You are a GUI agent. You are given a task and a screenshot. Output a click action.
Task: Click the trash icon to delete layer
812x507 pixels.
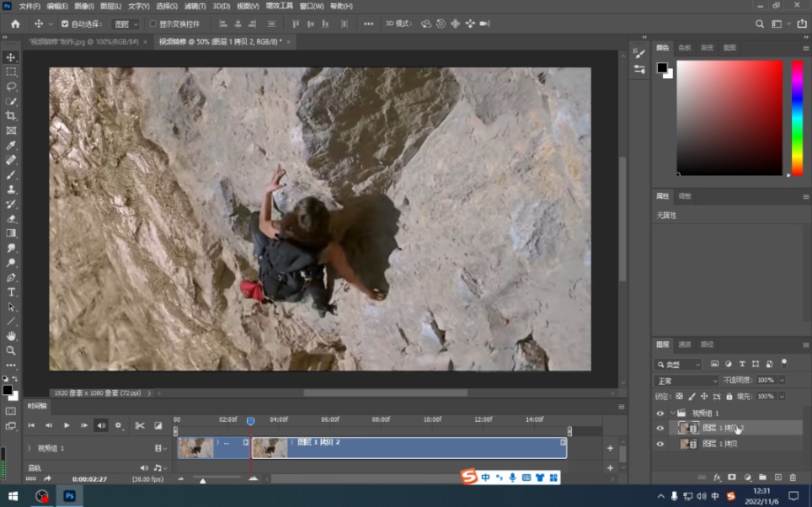point(793,477)
